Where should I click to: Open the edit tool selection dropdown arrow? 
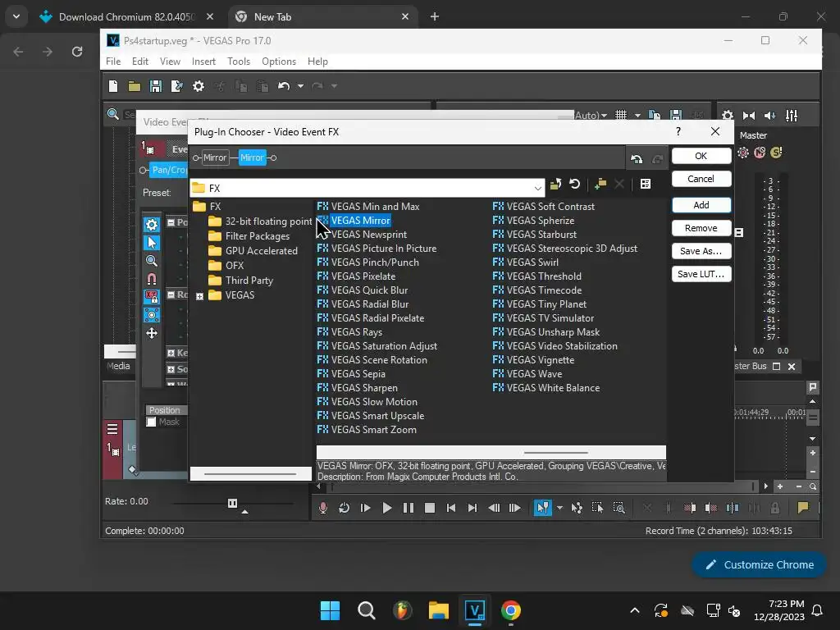pyautogui.click(x=559, y=508)
